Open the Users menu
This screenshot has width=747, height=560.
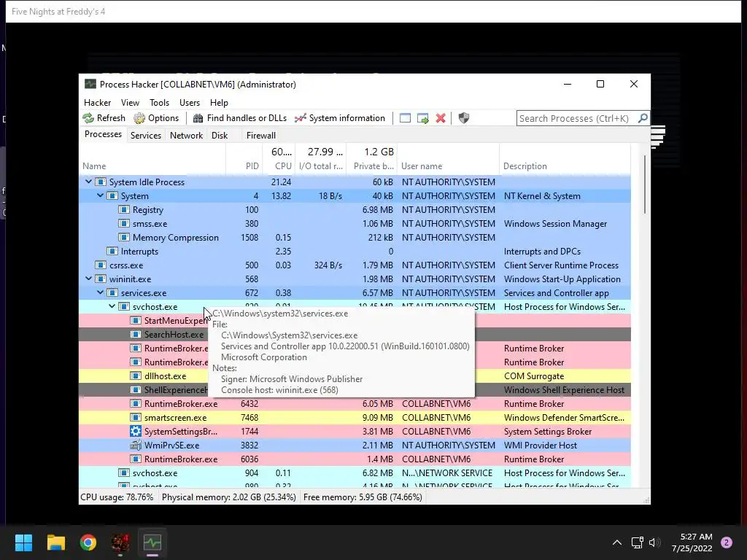(190, 103)
